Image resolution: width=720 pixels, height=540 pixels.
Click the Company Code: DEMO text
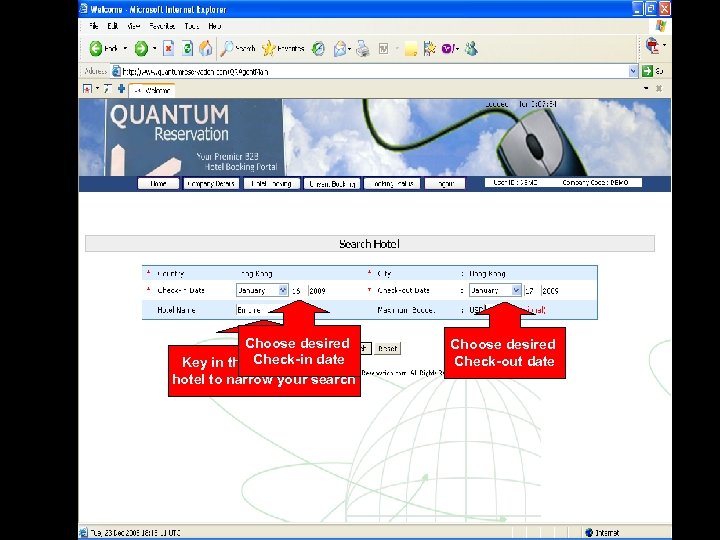tap(595, 183)
